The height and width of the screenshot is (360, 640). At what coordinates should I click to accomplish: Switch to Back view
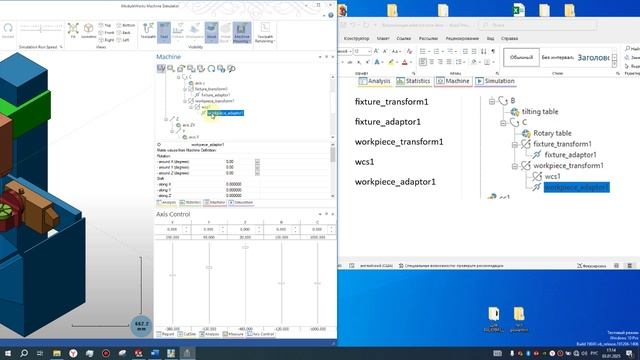pyautogui.click(x=124, y=33)
